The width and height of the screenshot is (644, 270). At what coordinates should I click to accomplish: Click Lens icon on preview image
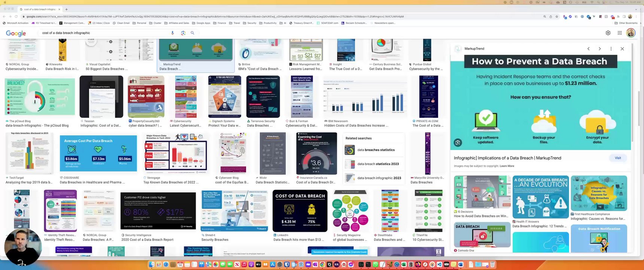pyautogui.click(x=458, y=142)
